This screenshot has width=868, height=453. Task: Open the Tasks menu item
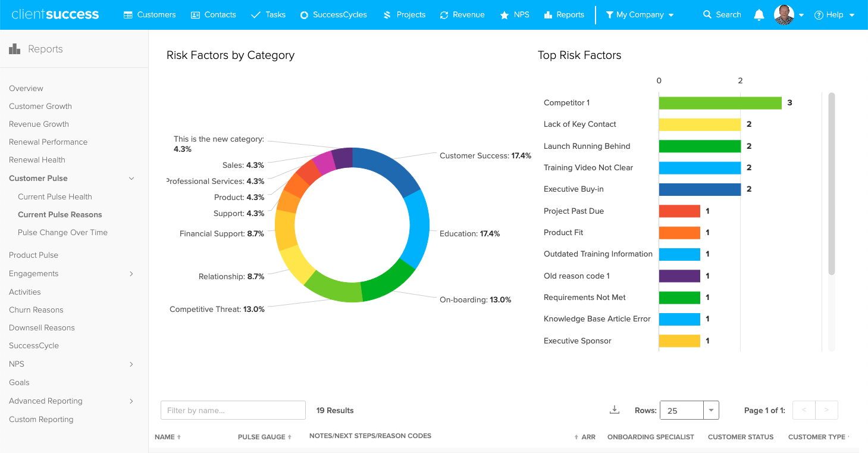(x=268, y=15)
